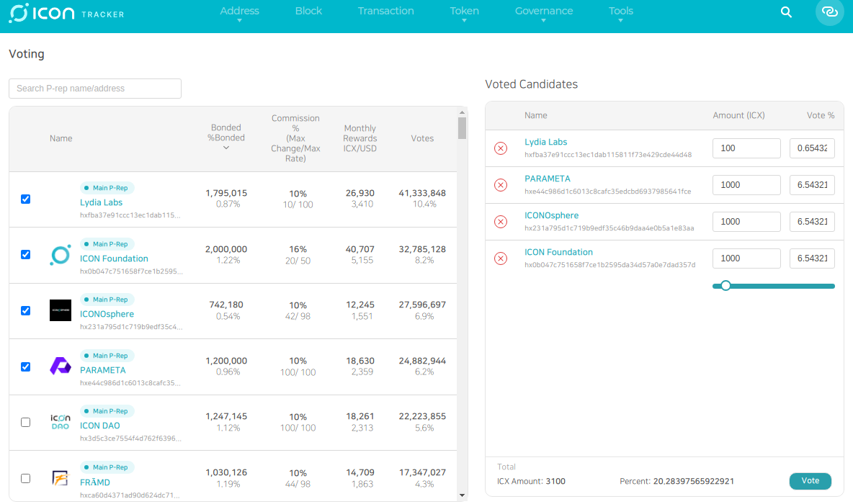853x504 pixels.
Task: Check the ICON DAO checkbox
Action: [x=26, y=422]
